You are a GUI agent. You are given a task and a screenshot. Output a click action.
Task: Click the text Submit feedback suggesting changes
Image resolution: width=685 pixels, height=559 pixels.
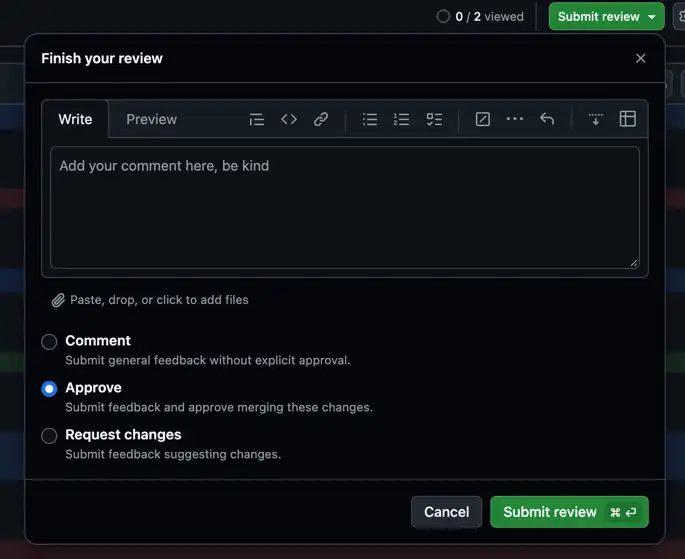(173, 454)
